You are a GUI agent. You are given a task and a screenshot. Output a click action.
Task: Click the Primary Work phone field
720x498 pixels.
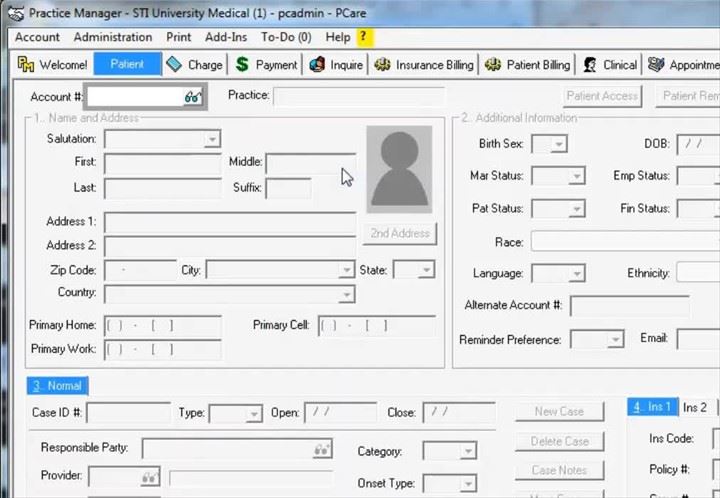[163, 350]
